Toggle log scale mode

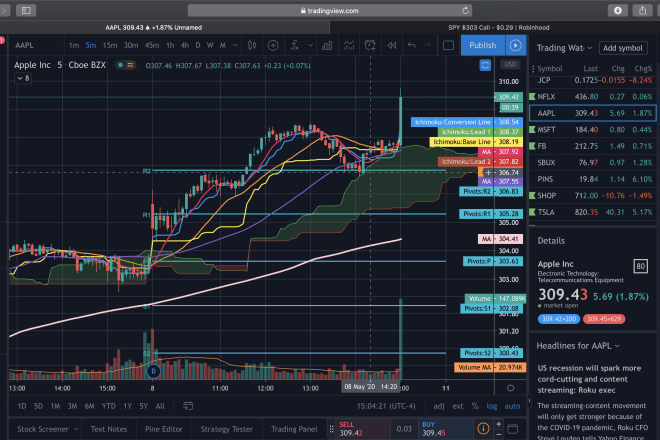[492, 406]
